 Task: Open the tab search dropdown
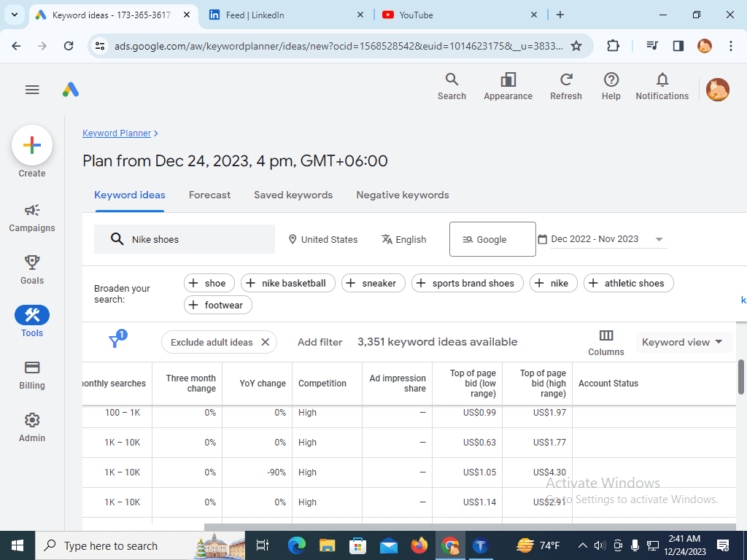tap(15, 15)
